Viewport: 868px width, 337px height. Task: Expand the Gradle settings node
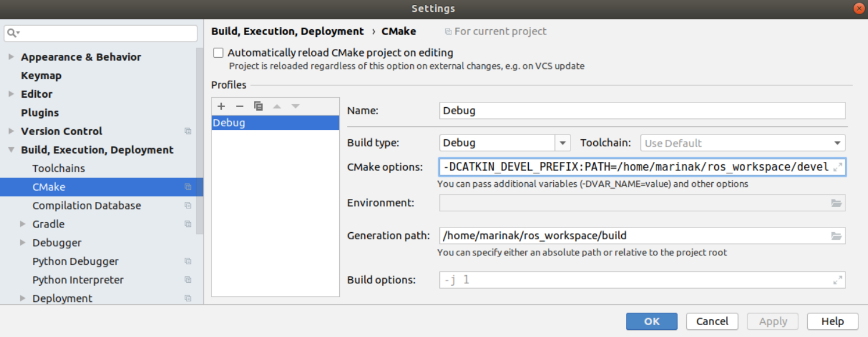tap(23, 224)
